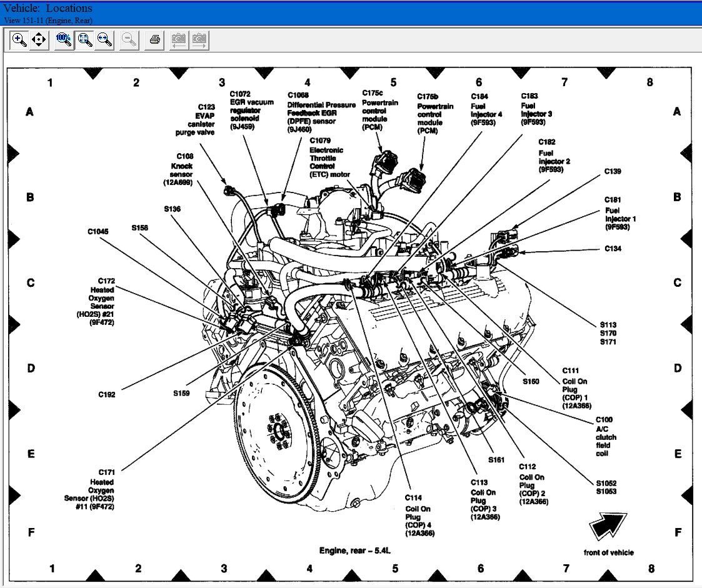The height and width of the screenshot is (588, 702).
Task: Go to previous view with camera icon
Action: 179,40
